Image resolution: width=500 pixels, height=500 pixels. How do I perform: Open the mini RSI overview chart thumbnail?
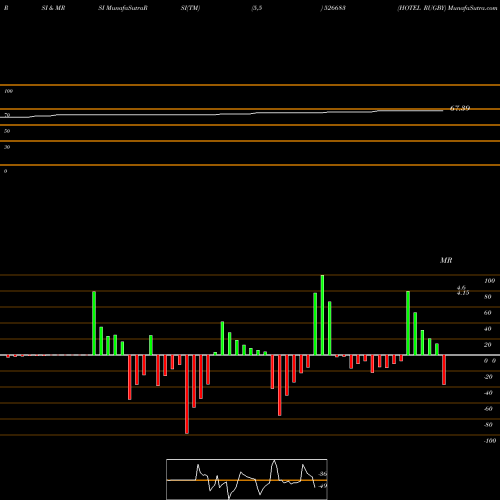click(247, 479)
